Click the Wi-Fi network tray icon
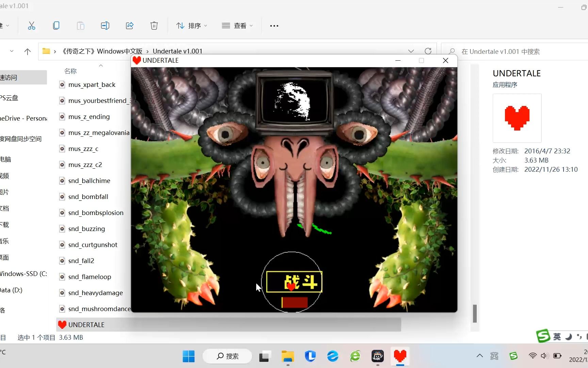The height and width of the screenshot is (368, 588). coord(533,356)
